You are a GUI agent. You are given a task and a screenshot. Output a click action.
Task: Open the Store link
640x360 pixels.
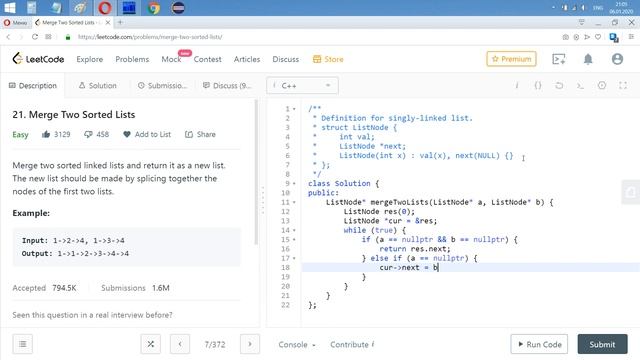328,59
